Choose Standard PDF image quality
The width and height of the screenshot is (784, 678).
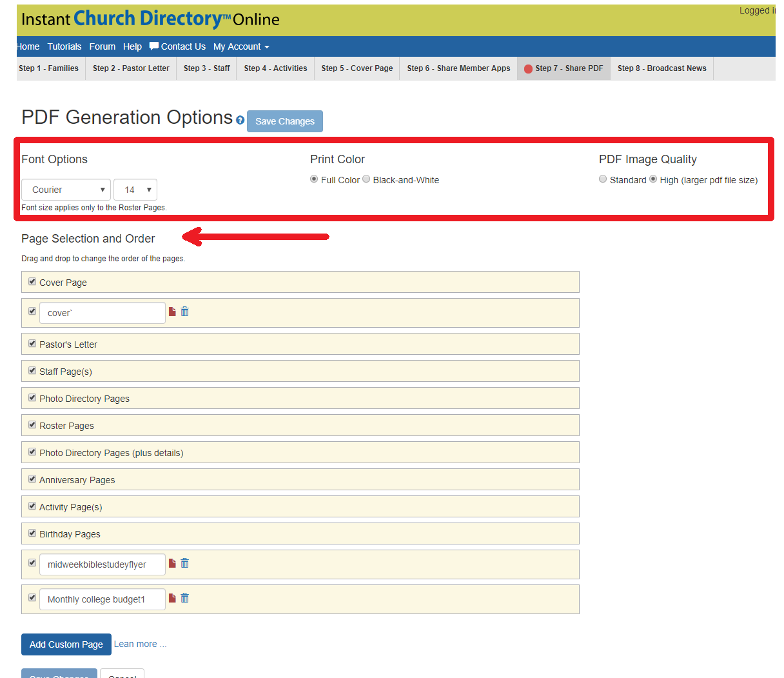(603, 179)
